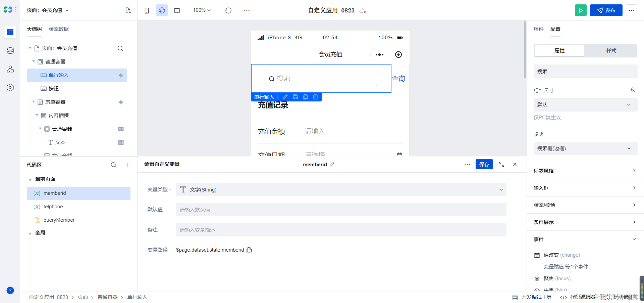The image size is (644, 303).
Task: Open the 变量类型 dropdown
Action: click(x=341, y=189)
